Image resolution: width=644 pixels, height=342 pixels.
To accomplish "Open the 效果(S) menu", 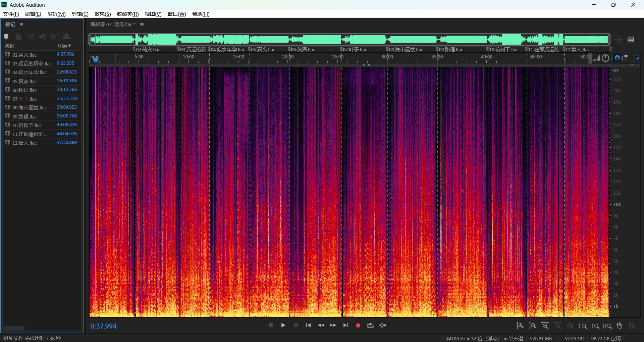I will click(102, 14).
